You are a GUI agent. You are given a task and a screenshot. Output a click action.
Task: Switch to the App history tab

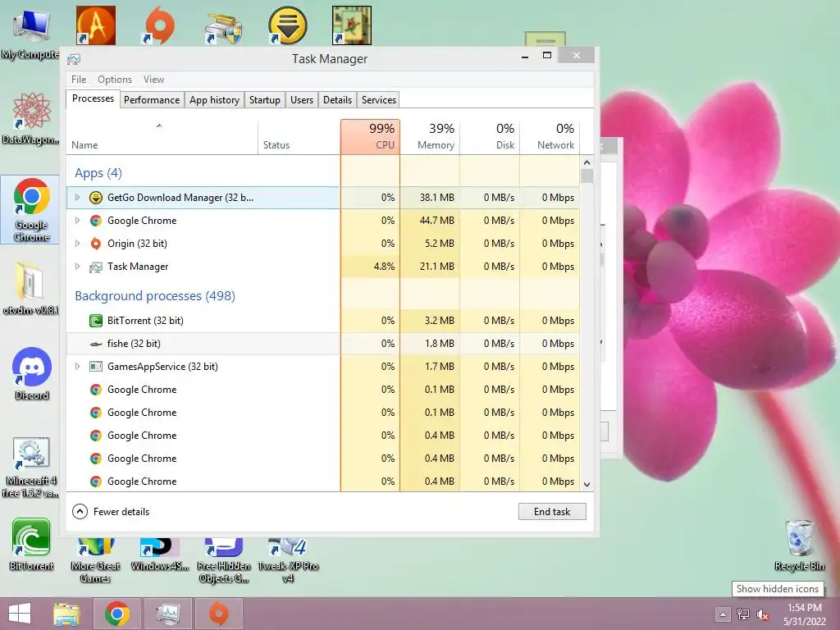[x=214, y=100]
